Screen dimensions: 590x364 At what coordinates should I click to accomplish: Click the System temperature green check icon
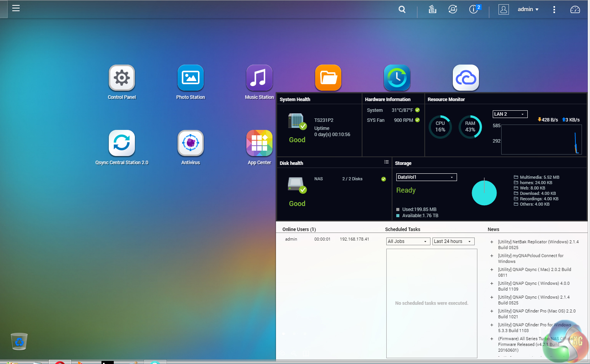pos(417,110)
